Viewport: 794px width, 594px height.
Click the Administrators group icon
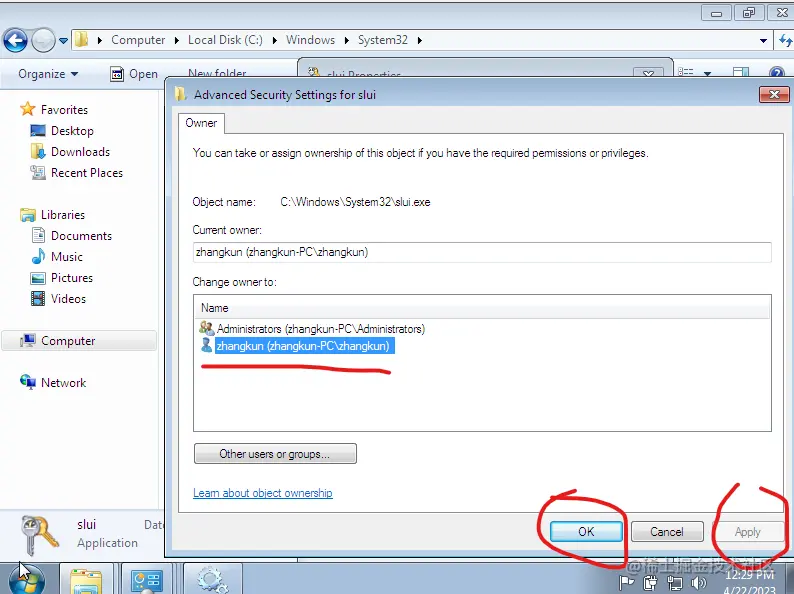[x=207, y=328]
